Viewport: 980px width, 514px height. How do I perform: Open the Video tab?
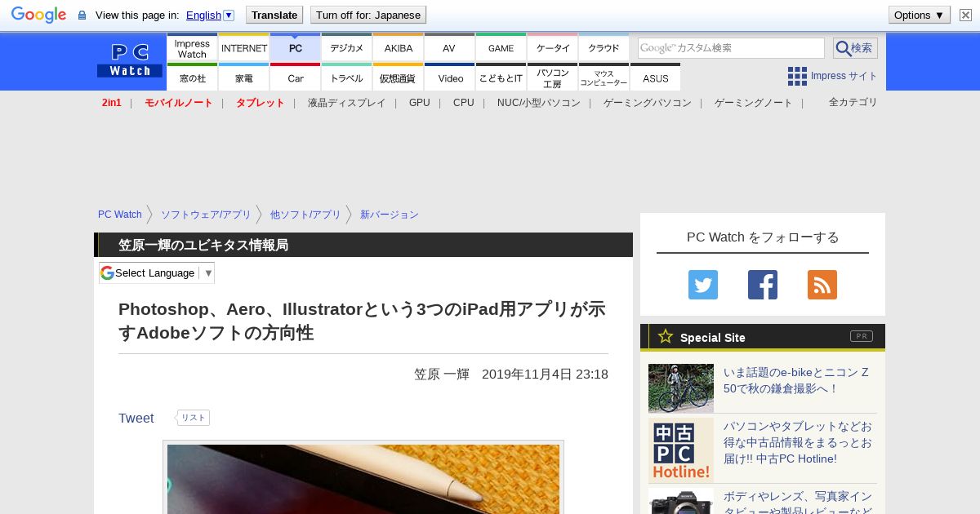pos(449,78)
